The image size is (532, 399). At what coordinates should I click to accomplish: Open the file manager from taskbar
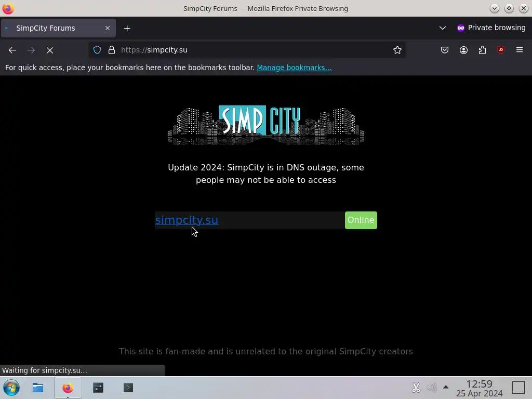(37, 388)
